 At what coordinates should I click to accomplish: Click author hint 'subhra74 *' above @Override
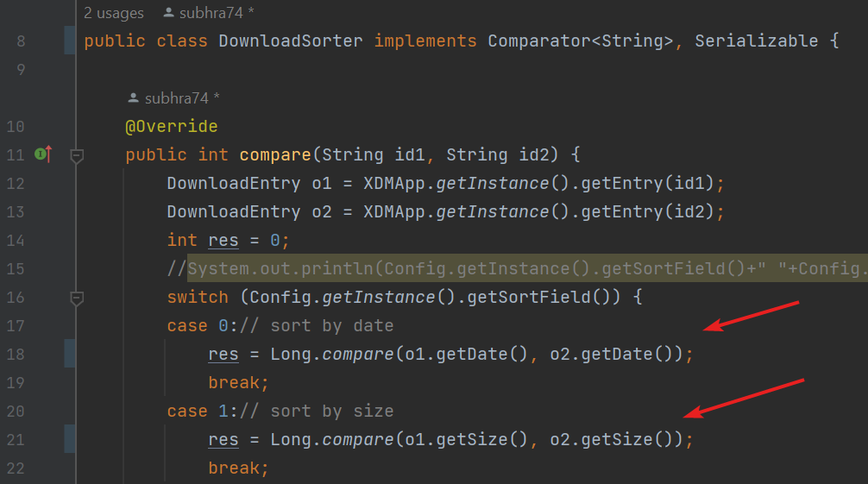tap(182, 98)
